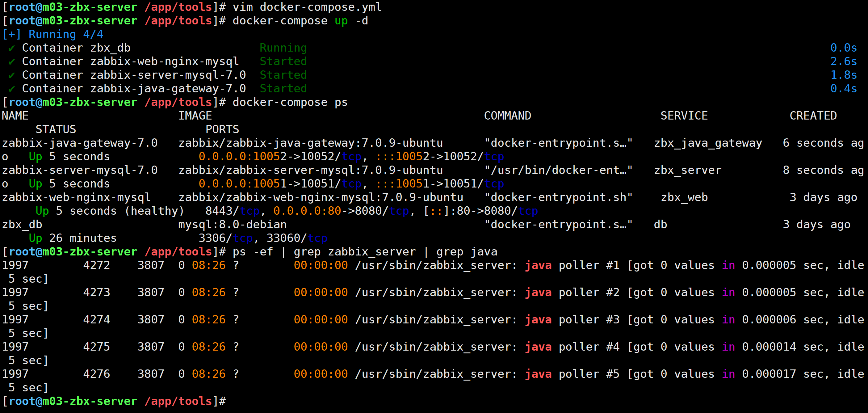This screenshot has height=413, width=868.
Task: Click PID '4274' in process list
Action: 97,320
